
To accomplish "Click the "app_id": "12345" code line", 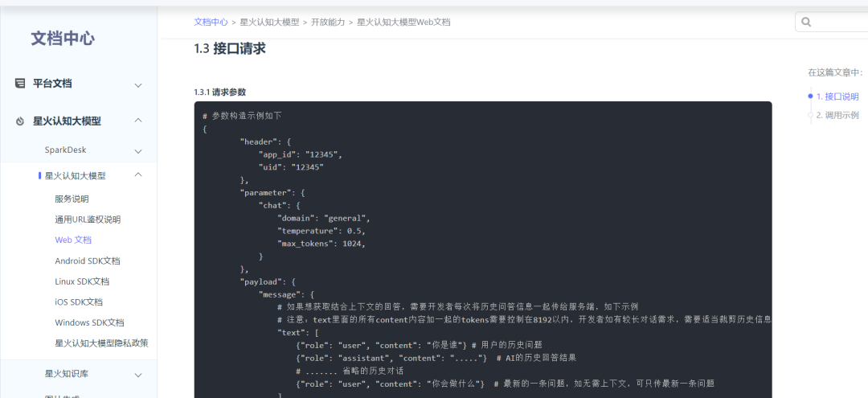I will pyautogui.click(x=301, y=154).
